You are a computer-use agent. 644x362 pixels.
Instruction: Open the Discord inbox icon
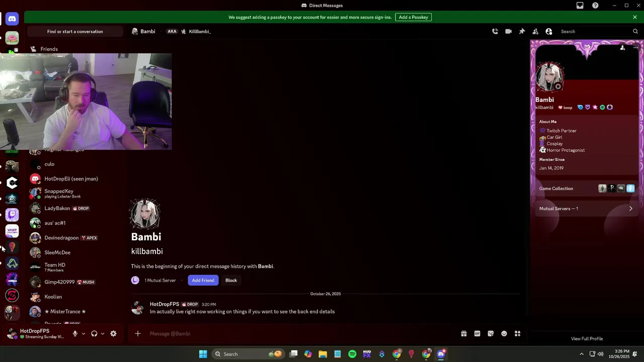point(580,6)
